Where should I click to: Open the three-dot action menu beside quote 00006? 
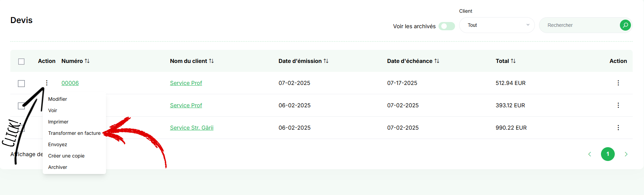pos(47,83)
